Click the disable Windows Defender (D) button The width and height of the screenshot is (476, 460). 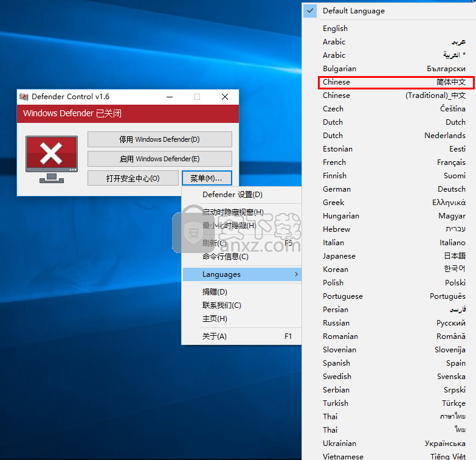(160, 139)
